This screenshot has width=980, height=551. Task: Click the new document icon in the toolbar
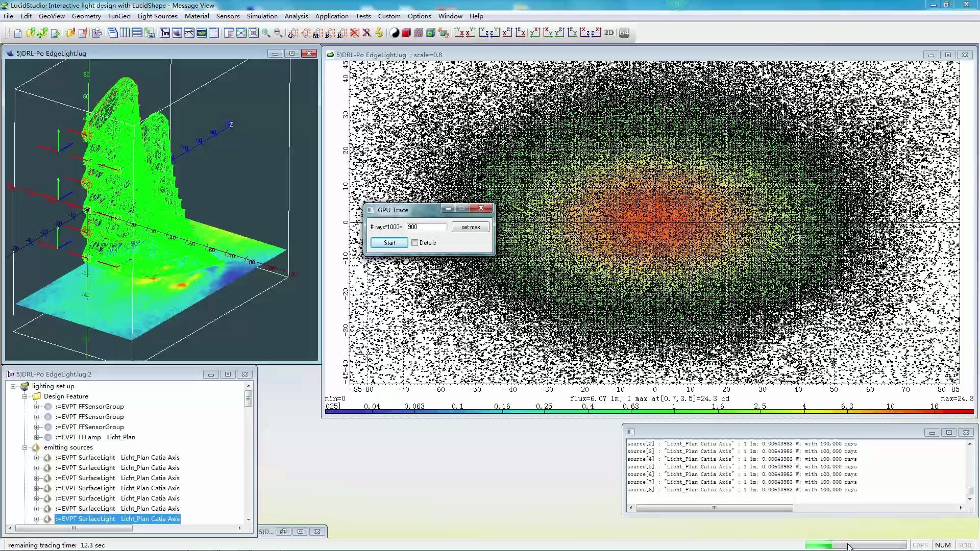(x=18, y=33)
